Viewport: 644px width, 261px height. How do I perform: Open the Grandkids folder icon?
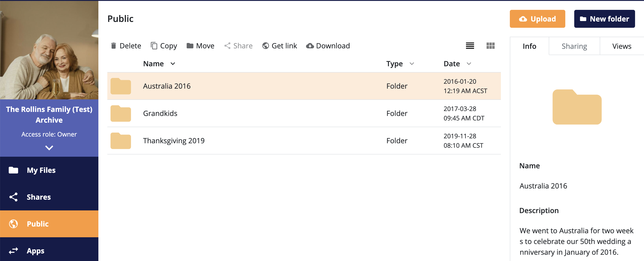click(x=121, y=113)
